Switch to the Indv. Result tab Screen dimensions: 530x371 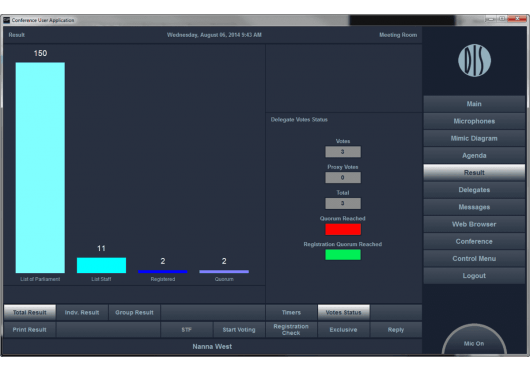pyautogui.click(x=82, y=313)
